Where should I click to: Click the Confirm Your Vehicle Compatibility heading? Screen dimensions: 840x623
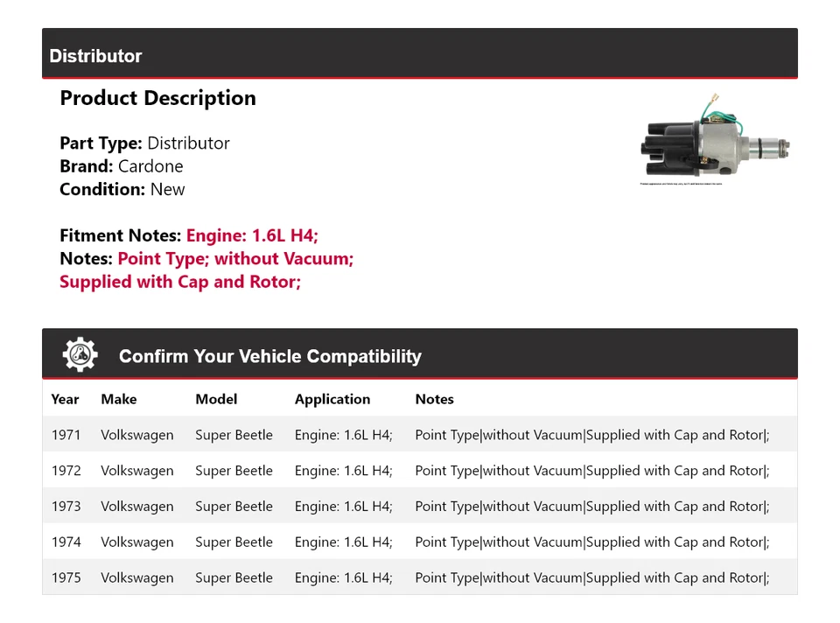[x=270, y=356]
